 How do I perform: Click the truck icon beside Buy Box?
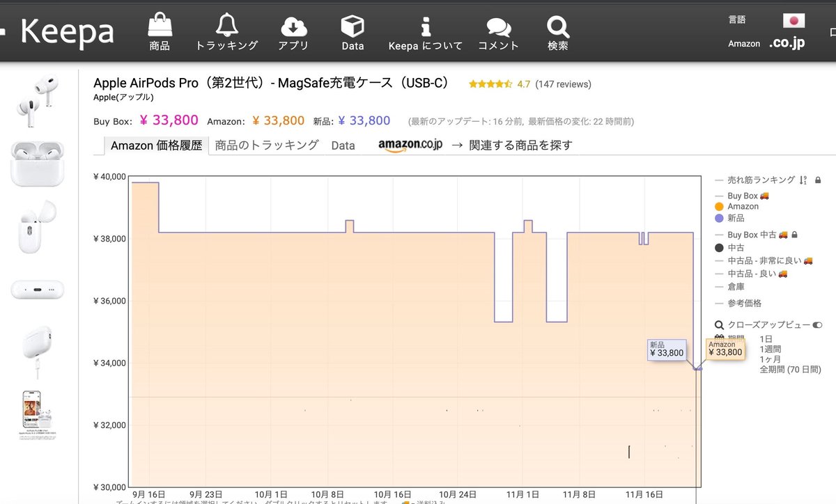click(764, 196)
